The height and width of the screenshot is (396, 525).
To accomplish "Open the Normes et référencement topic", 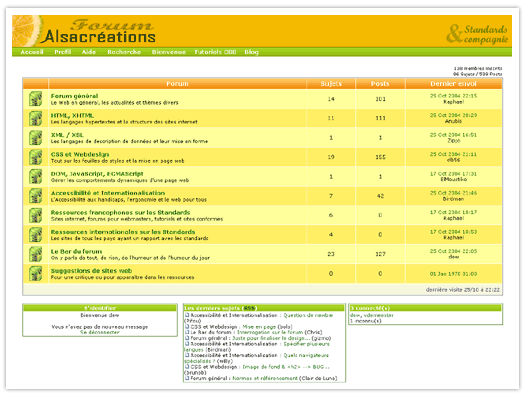I will tap(265, 378).
